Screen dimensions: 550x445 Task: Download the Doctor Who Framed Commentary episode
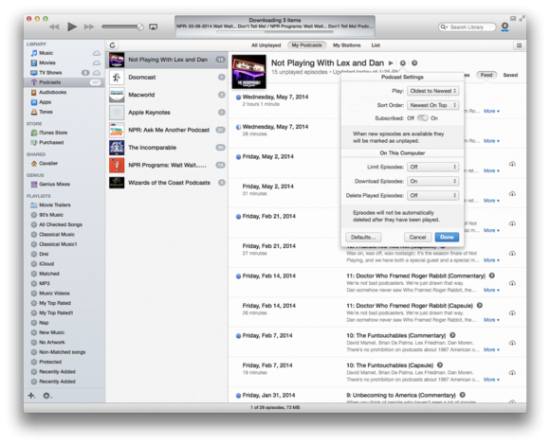coord(512,283)
